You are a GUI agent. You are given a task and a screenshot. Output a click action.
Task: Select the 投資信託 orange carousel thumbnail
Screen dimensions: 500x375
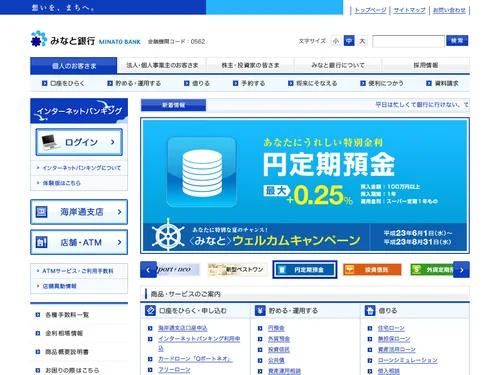tap(372, 270)
